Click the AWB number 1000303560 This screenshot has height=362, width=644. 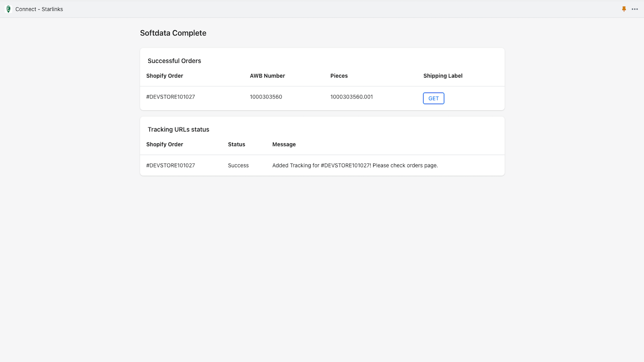[x=266, y=97]
